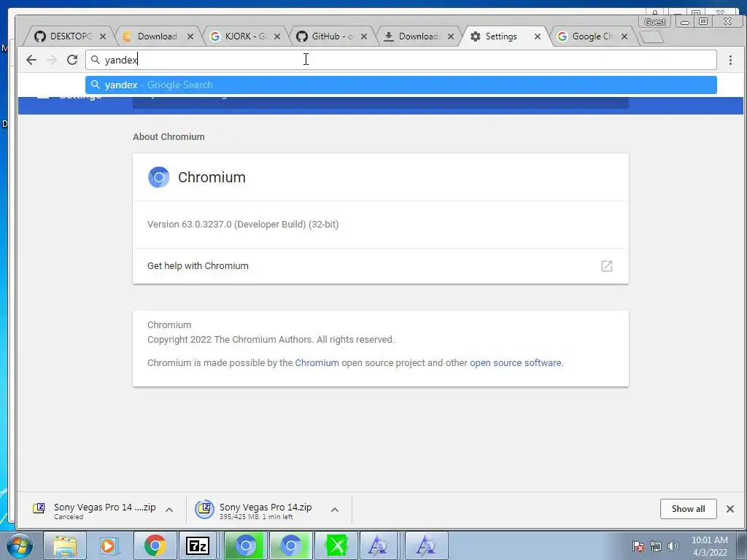The height and width of the screenshot is (560, 747).
Task: Switch to the first Chromium taskbar window
Action: (245, 545)
